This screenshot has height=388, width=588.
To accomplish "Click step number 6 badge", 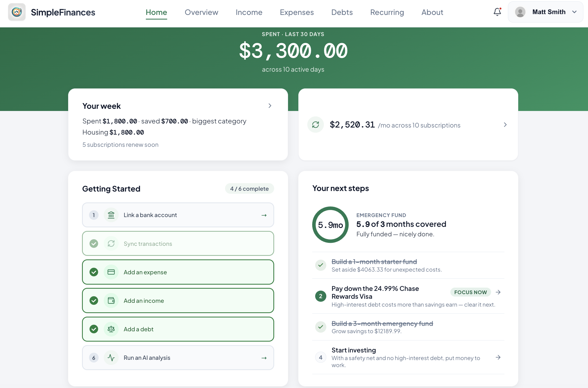I will [x=94, y=358].
